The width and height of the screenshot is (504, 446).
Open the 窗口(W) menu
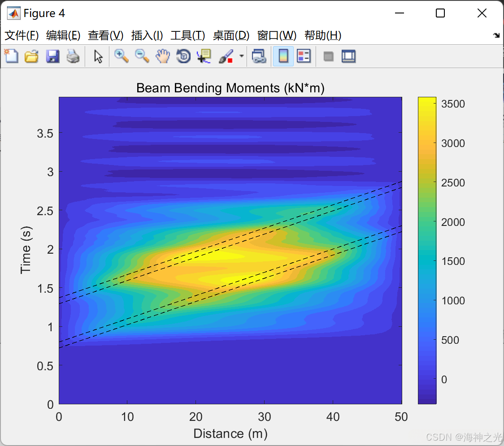(277, 35)
